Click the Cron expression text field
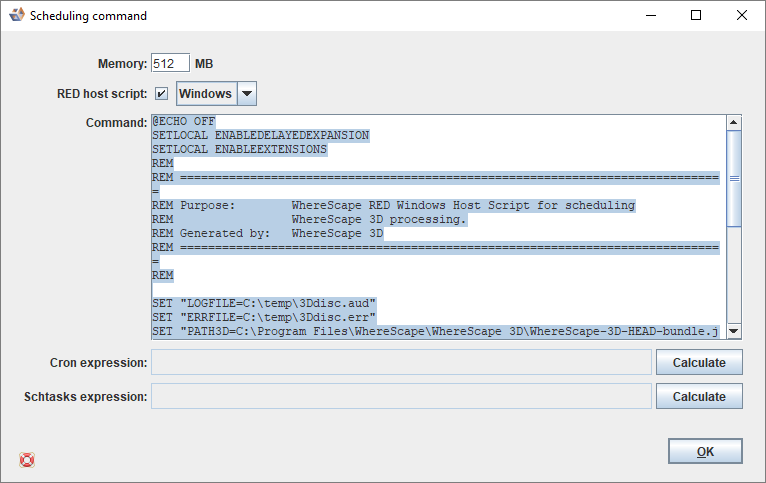The image size is (766, 483). pyautogui.click(x=401, y=362)
